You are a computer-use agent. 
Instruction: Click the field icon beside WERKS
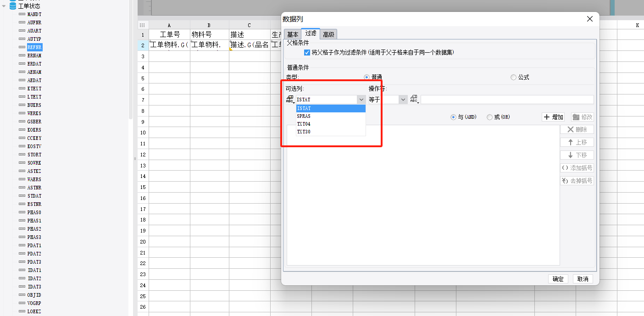click(22, 113)
